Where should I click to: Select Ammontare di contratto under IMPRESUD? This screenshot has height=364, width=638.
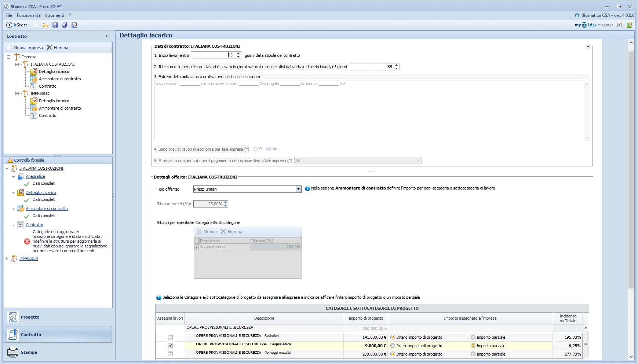point(60,108)
